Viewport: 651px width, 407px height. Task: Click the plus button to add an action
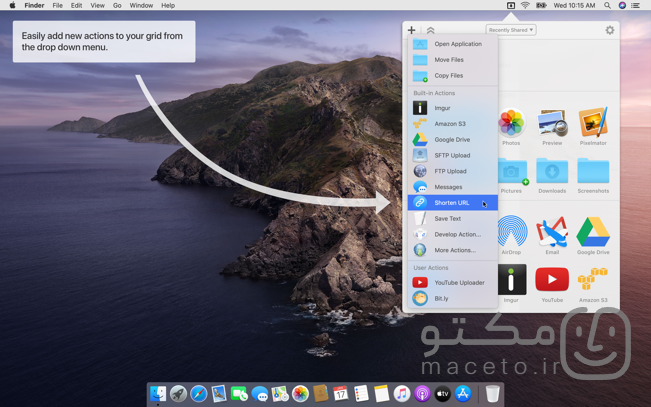(411, 30)
